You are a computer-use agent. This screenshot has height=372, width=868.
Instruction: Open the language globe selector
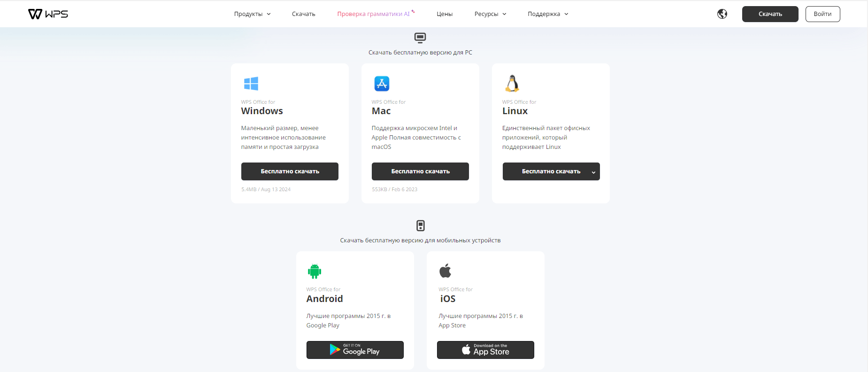point(722,14)
